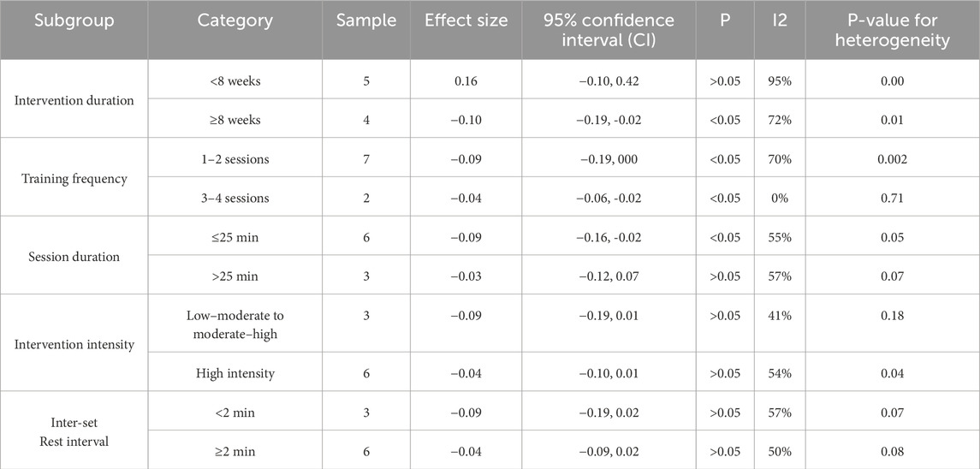Click the ≥2 min category cell
This screenshot has height=469, width=980.
click(235, 452)
